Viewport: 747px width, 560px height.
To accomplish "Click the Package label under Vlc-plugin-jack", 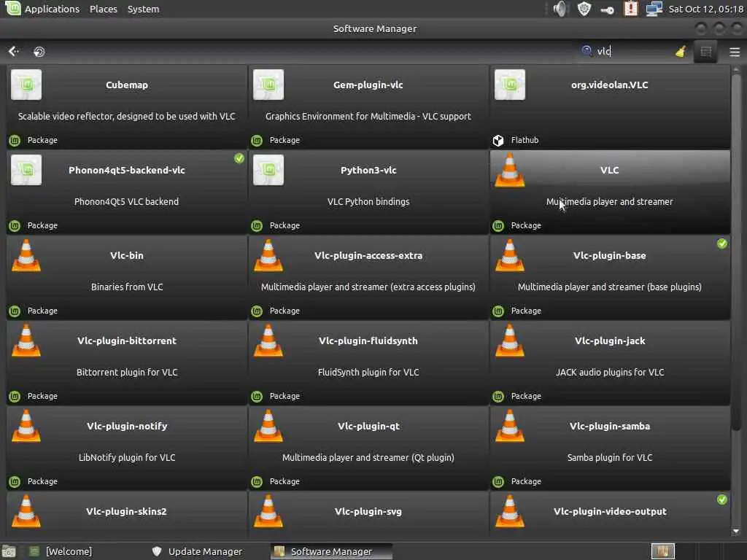I will (x=526, y=396).
